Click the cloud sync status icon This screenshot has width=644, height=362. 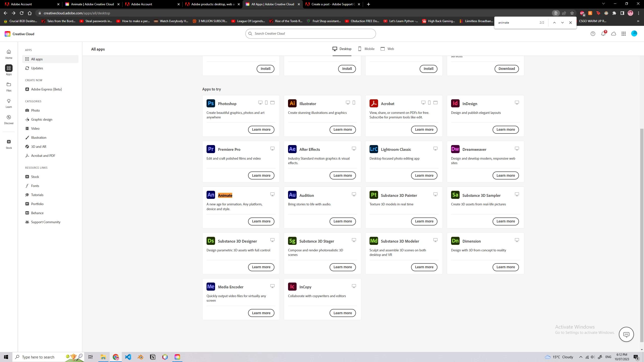(614, 34)
